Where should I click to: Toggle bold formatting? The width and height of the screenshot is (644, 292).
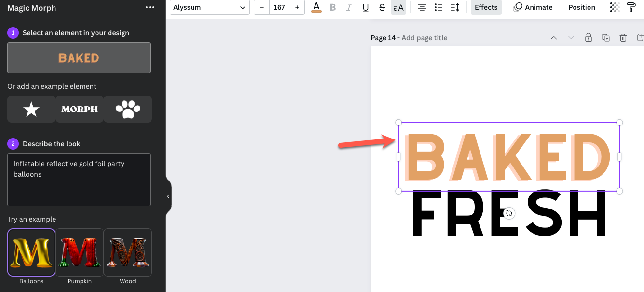tap(333, 7)
